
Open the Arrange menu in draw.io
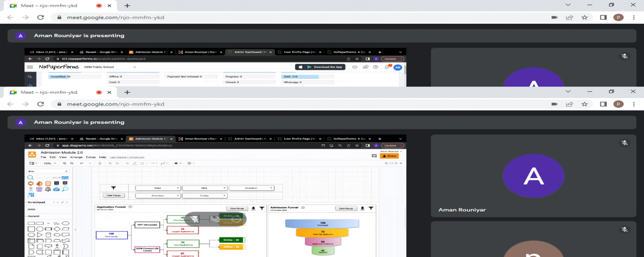(76, 157)
